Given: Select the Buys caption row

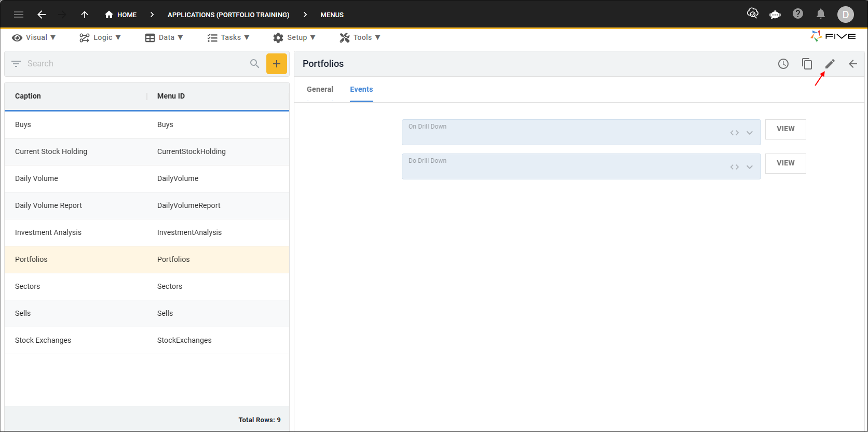Looking at the screenshot, I should pyautogui.click(x=147, y=124).
